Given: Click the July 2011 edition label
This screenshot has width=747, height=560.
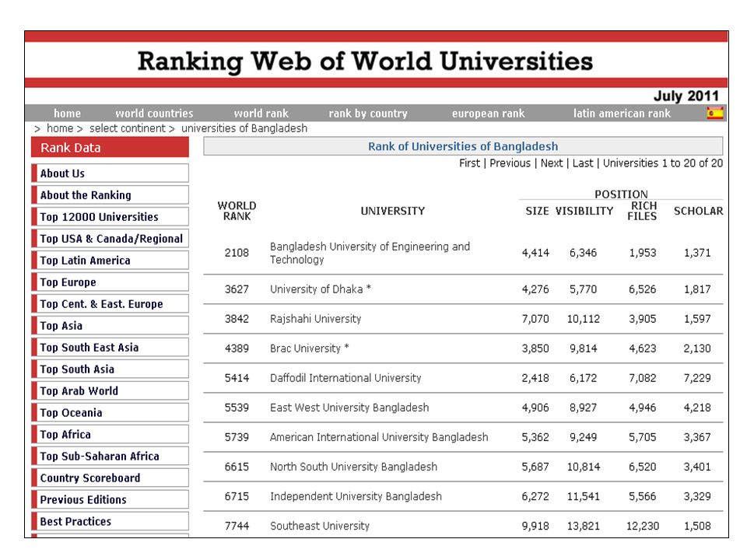Looking at the screenshot, I should pyautogui.click(x=686, y=96).
